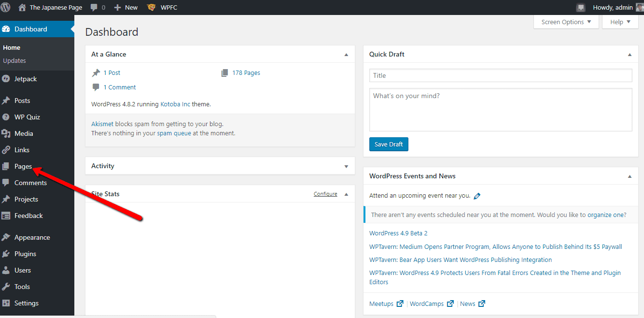Open the Updates submenu item
The image size is (644, 318).
pos(14,60)
